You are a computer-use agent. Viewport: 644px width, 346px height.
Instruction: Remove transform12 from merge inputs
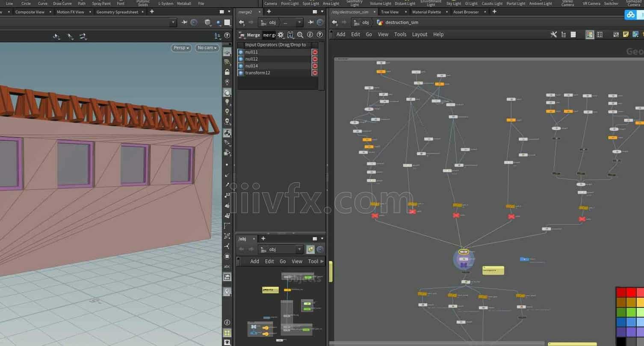[315, 73]
